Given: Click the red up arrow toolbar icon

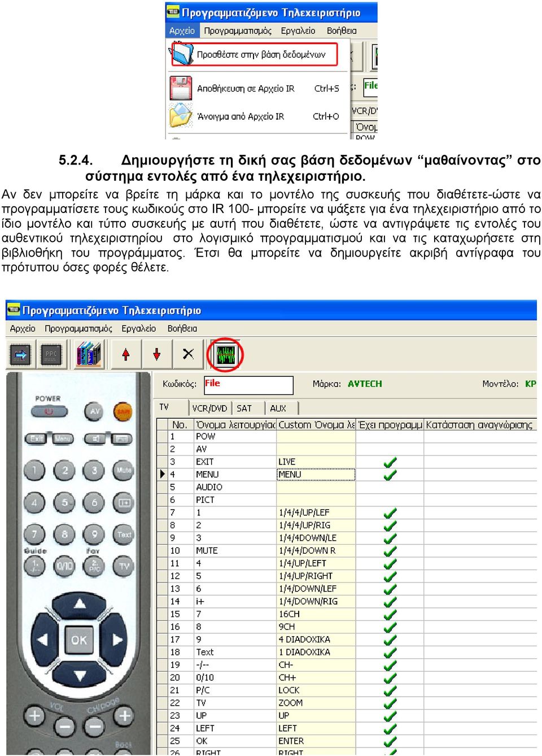Looking at the screenshot, I should [x=126, y=355].
